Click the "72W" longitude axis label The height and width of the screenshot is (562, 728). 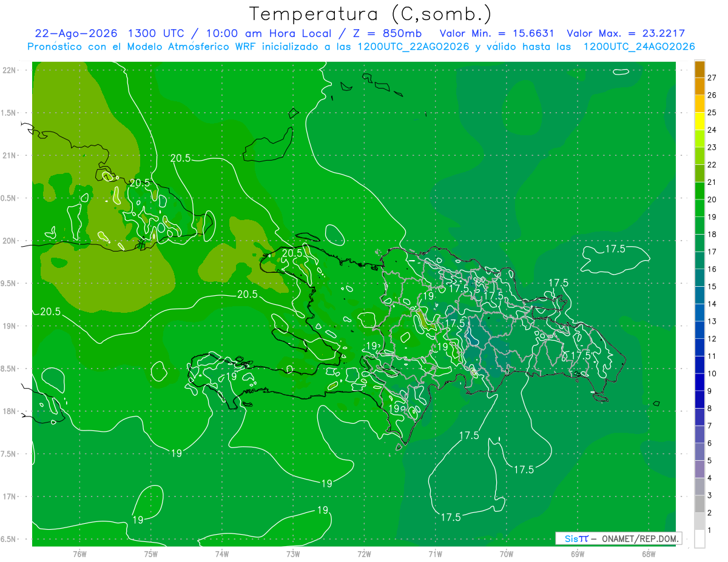coord(364,554)
